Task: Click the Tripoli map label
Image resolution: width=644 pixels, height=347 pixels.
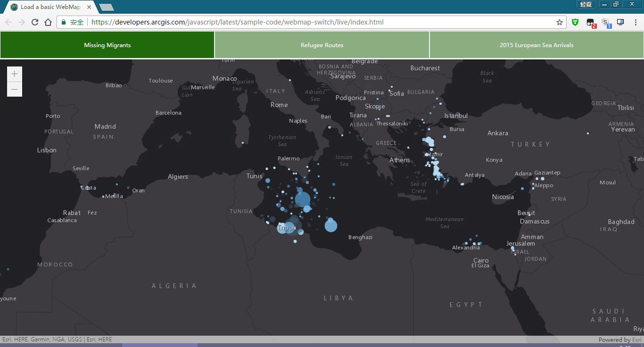Action: 287,228
